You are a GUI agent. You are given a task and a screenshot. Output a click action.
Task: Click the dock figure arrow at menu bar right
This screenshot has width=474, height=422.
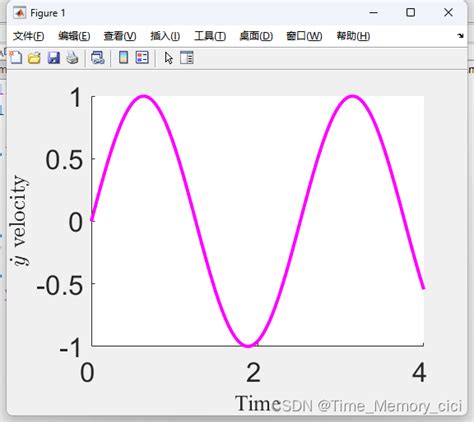461,36
